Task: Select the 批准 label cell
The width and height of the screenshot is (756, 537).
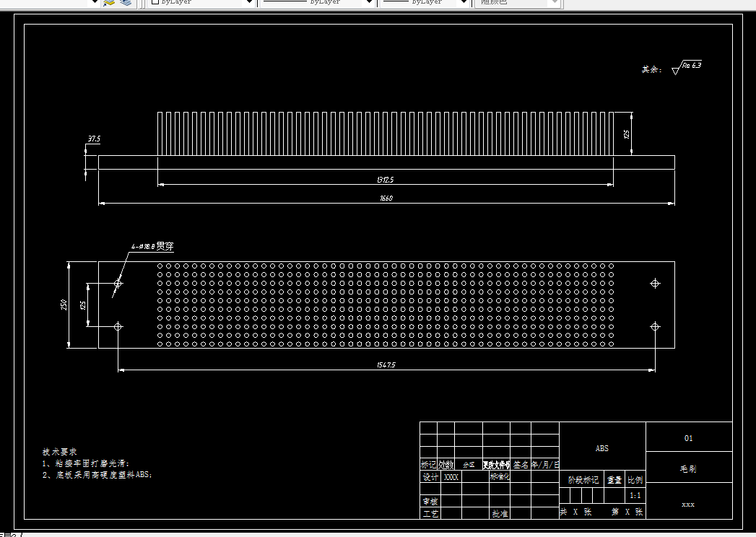Action: coord(500,513)
